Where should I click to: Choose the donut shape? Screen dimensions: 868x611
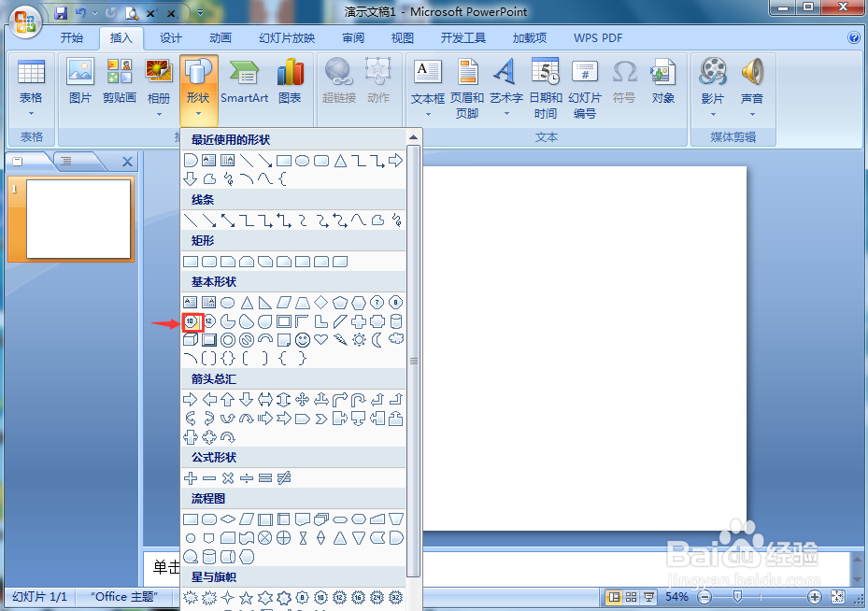pos(228,340)
